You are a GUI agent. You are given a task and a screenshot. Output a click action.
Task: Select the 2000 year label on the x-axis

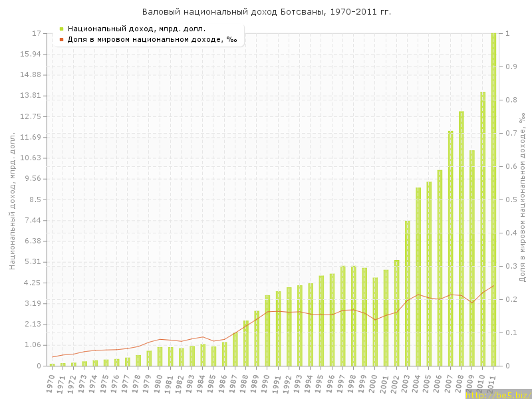click(374, 382)
